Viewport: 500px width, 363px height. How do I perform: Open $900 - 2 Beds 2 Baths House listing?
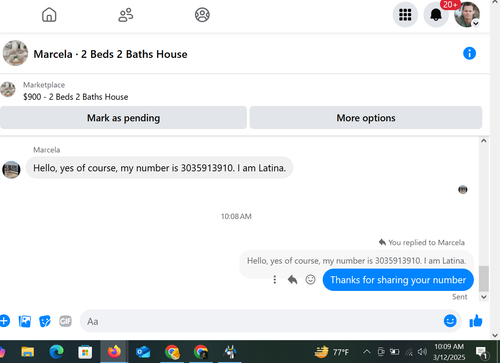coord(76,97)
